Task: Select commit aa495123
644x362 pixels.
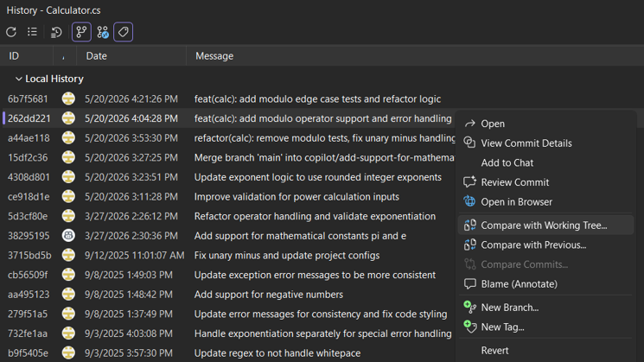Action: click(x=29, y=295)
